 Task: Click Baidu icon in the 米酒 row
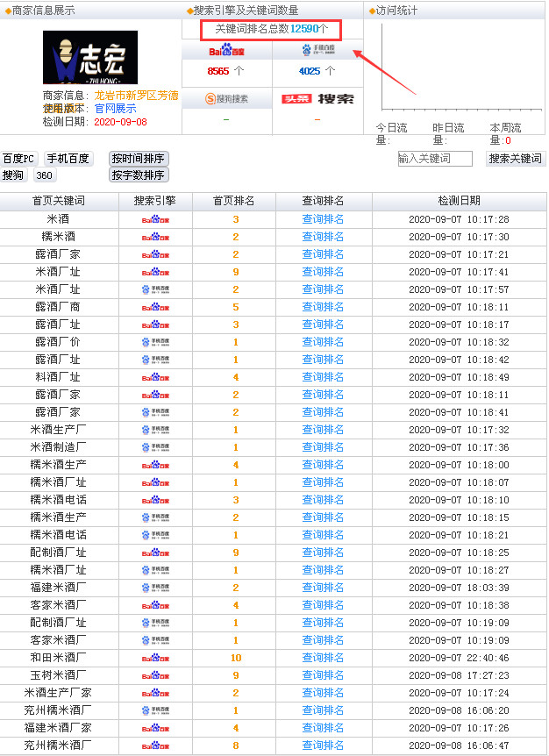pos(155,219)
